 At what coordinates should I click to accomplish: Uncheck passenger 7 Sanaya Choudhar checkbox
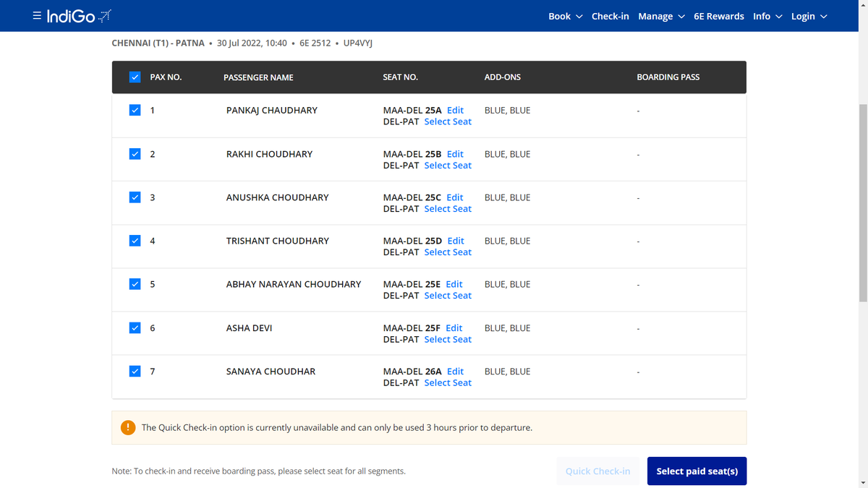coord(135,371)
